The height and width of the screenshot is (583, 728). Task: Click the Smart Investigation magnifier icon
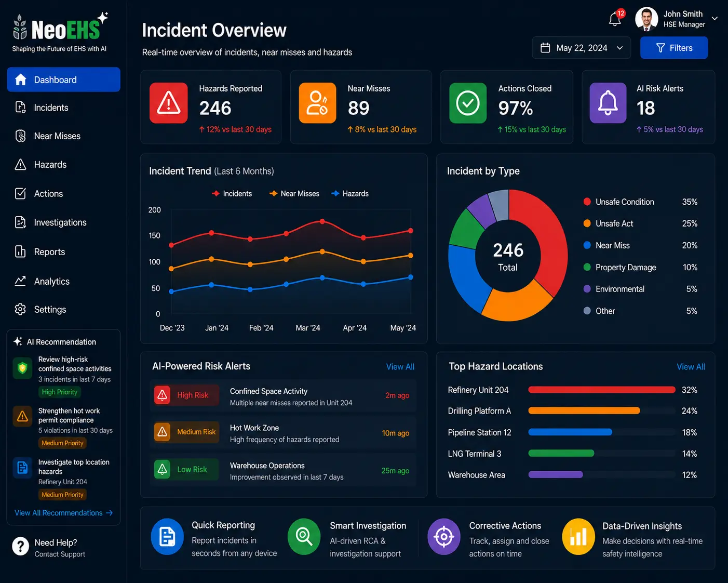coord(304,537)
